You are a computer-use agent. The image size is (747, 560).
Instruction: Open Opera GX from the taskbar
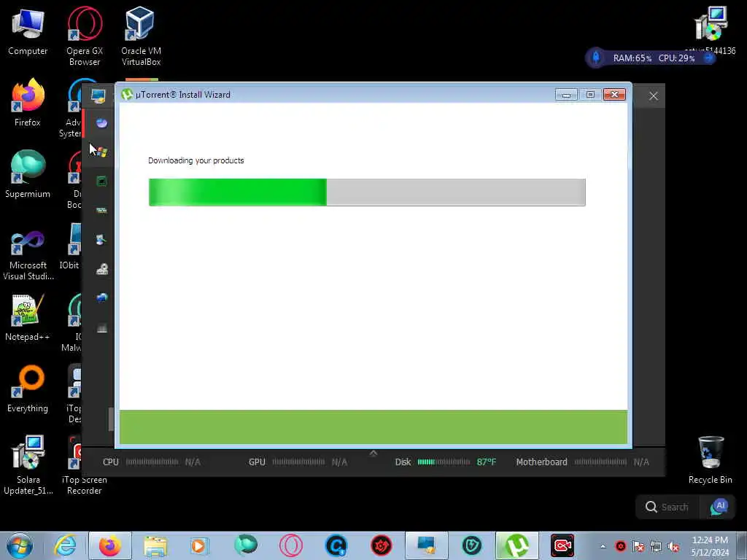coord(291,545)
